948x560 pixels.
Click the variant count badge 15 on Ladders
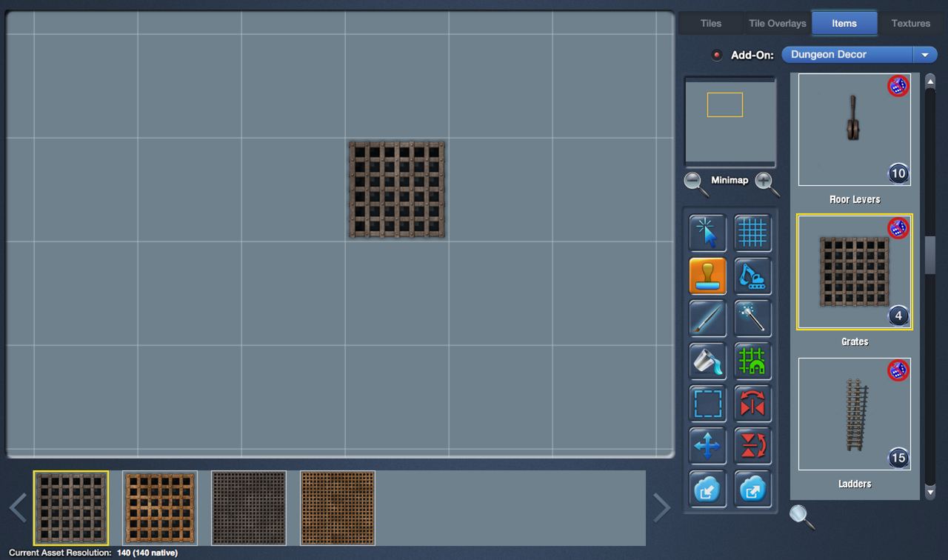click(x=898, y=459)
